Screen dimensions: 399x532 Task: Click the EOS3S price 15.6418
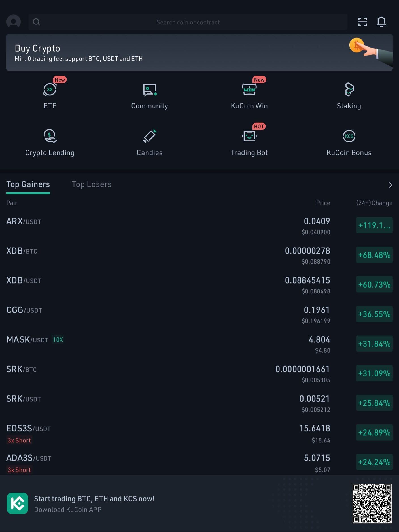(x=315, y=428)
